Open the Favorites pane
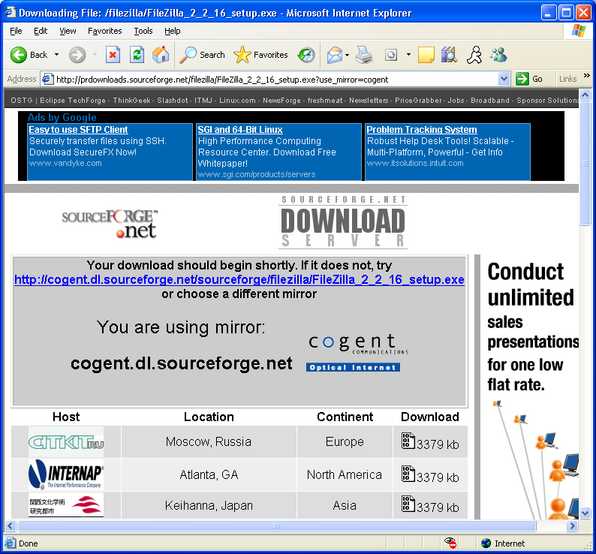Viewport: 596px width, 554px height. [260, 55]
